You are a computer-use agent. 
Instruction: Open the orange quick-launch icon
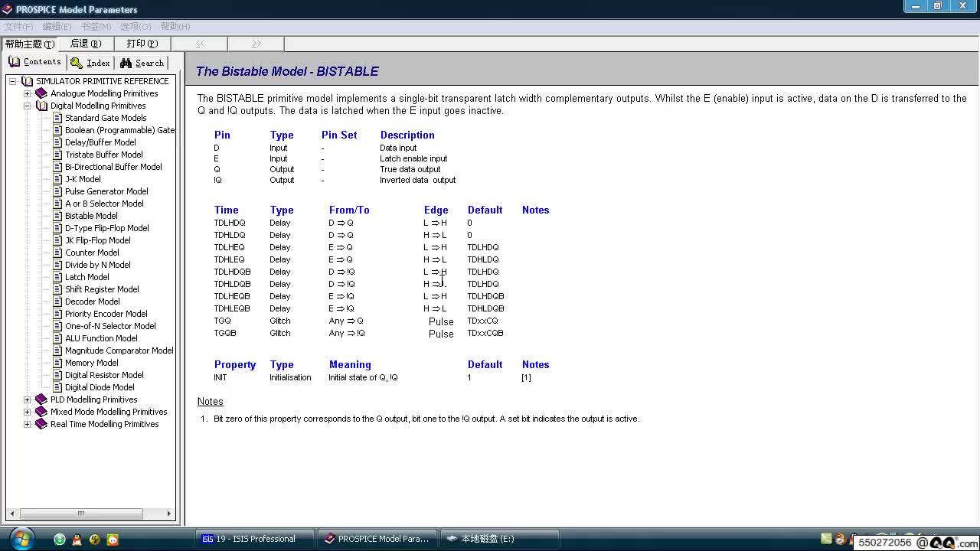click(x=113, y=540)
